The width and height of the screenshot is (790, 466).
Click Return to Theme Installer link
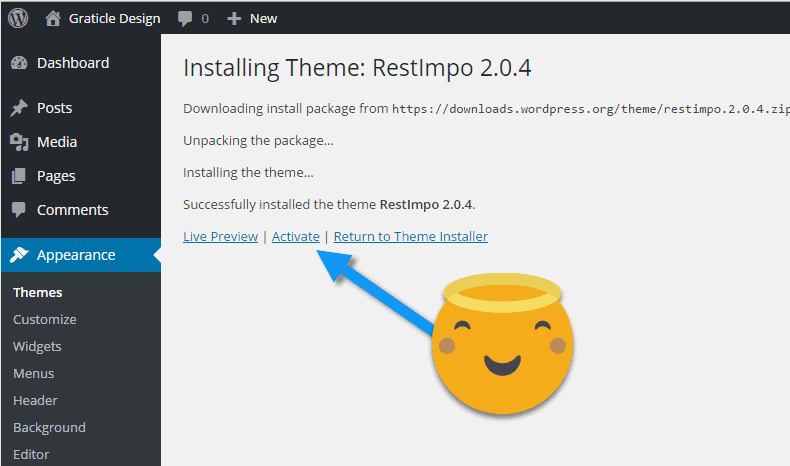tap(411, 236)
